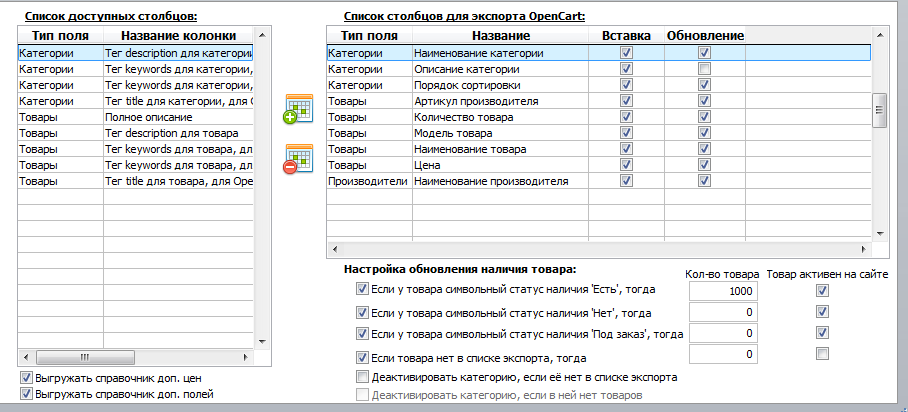
Task: Enable 'Деактивировать категорию, если её нет в списке'
Action: click(363, 377)
